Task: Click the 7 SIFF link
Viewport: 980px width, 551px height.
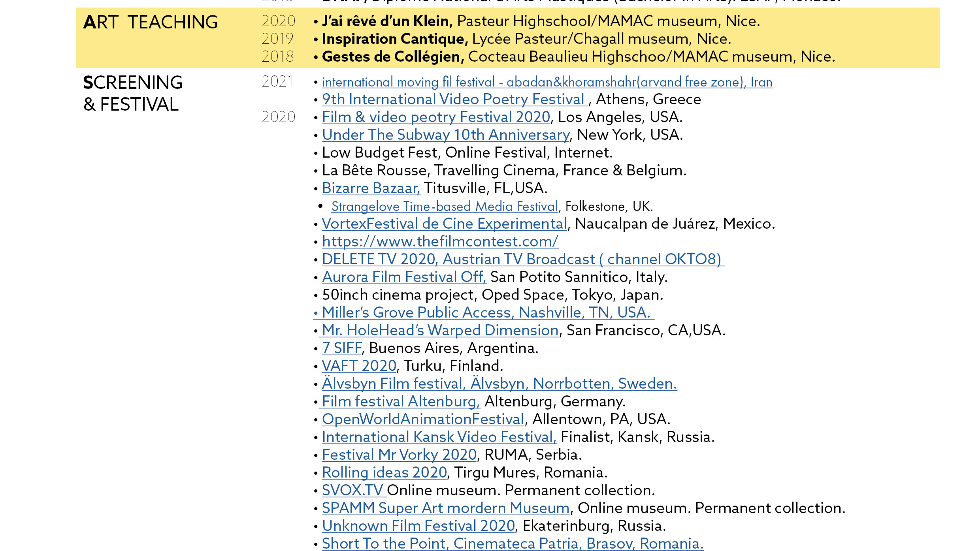Action: pos(342,348)
